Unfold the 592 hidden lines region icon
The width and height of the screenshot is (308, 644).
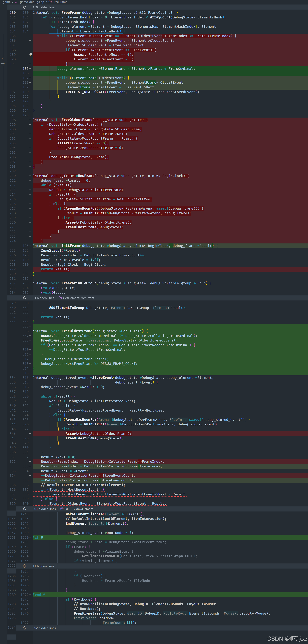24,628
